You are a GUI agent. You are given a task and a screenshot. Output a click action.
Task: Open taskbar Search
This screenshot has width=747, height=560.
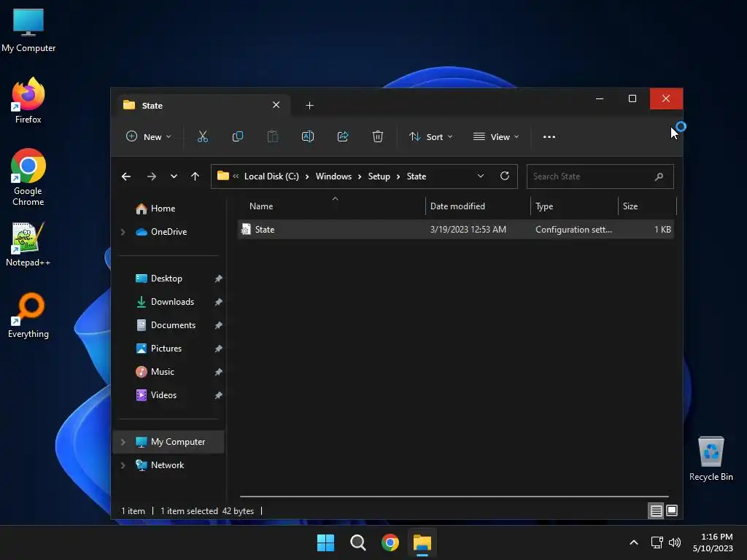click(x=357, y=542)
